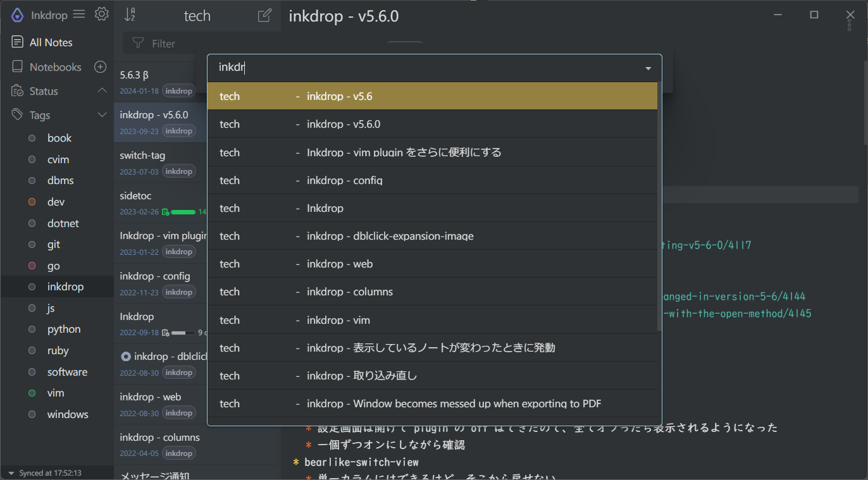This screenshot has width=868, height=480.
Task: Select the python tag
Action: (58, 329)
